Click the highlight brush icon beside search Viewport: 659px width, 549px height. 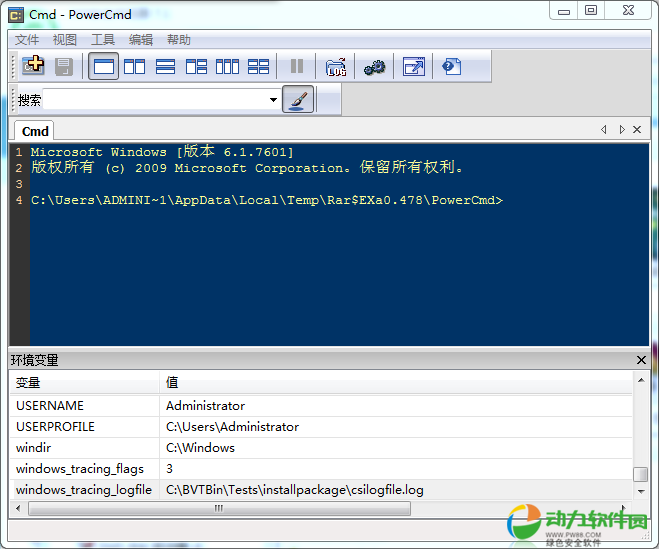click(298, 100)
